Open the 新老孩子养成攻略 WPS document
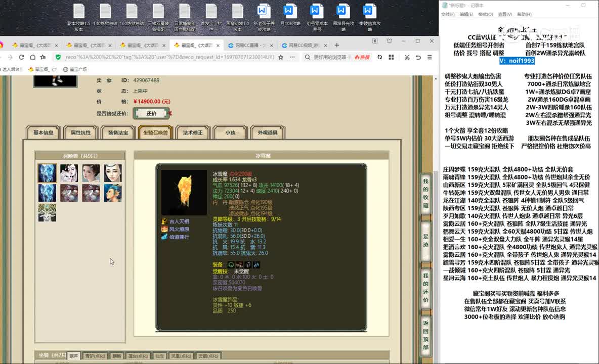This screenshot has width=599, height=364. click(264, 17)
